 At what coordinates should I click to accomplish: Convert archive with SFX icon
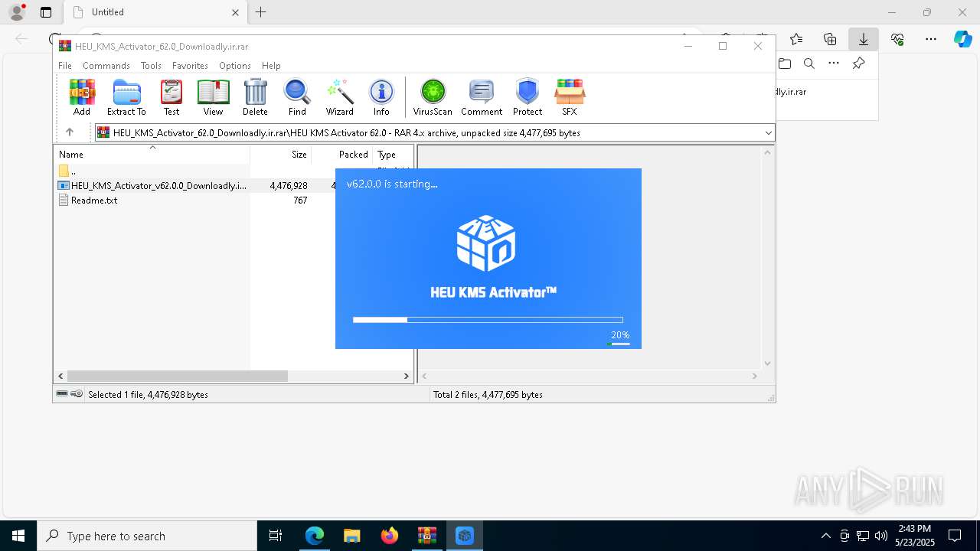coord(570,97)
